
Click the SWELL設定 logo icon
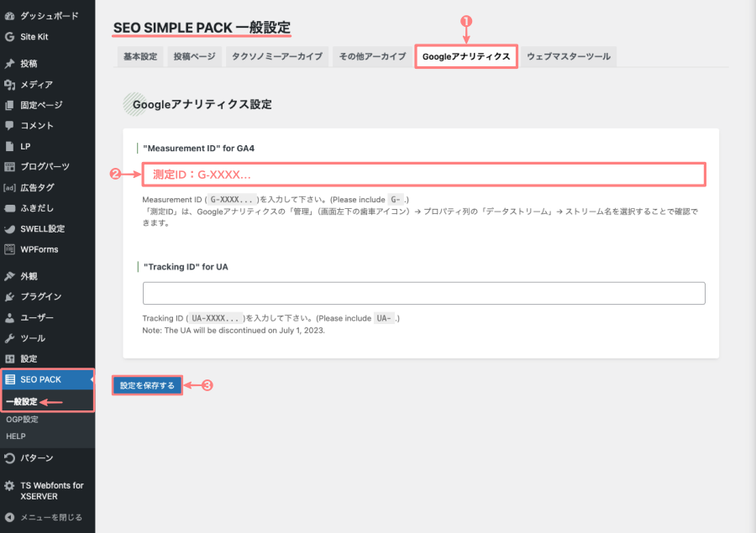pos(9,229)
